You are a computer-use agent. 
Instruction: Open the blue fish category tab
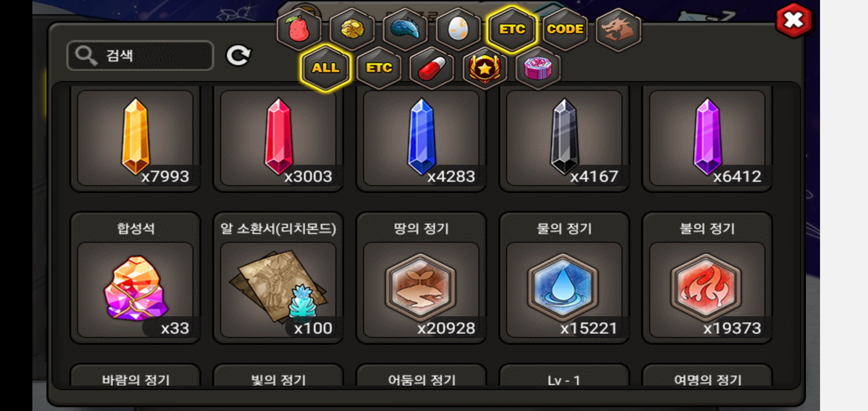click(405, 29)
